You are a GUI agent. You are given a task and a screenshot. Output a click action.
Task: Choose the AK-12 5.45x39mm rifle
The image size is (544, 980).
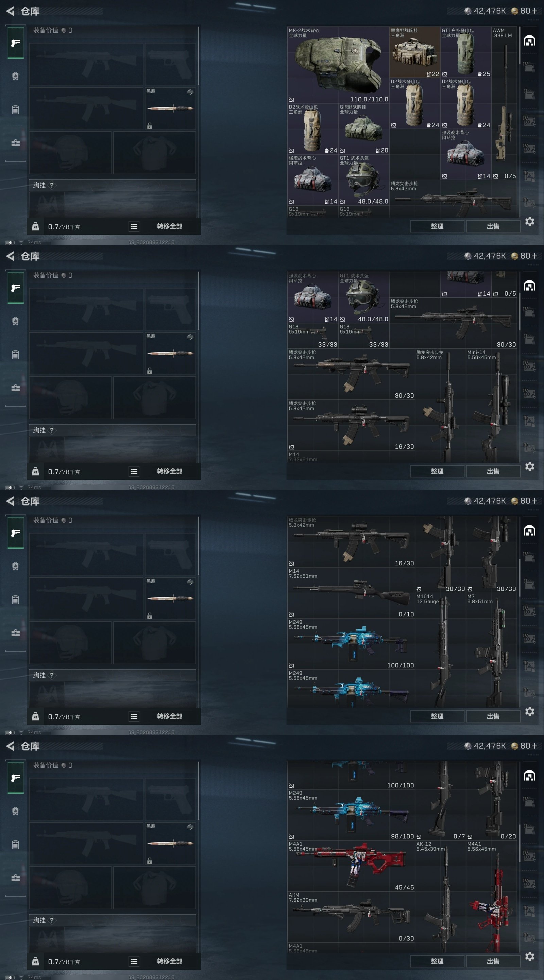coord(441,896)
